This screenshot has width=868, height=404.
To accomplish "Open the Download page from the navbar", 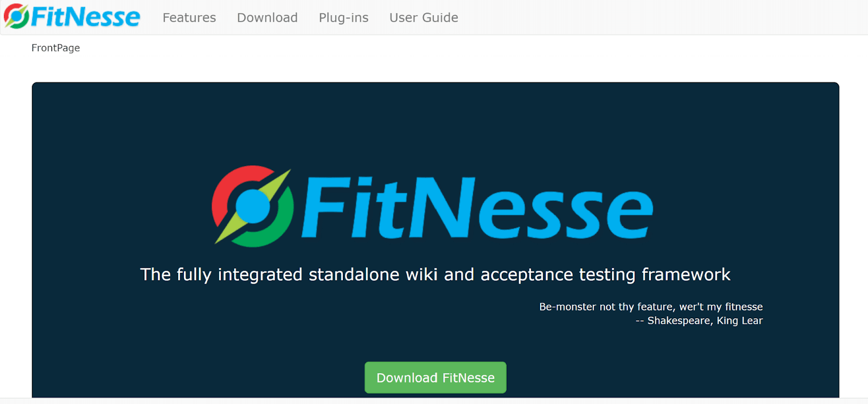I will [267, 17].
